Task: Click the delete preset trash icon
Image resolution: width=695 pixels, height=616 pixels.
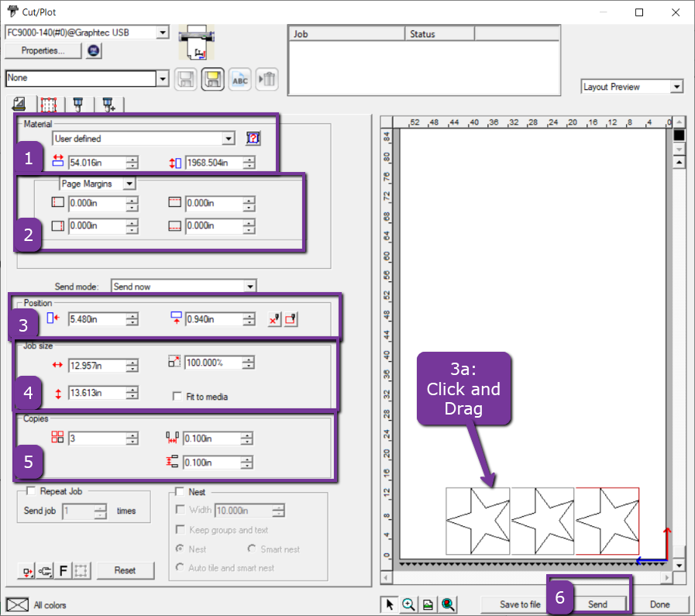Action: click(x=267, y=79)
